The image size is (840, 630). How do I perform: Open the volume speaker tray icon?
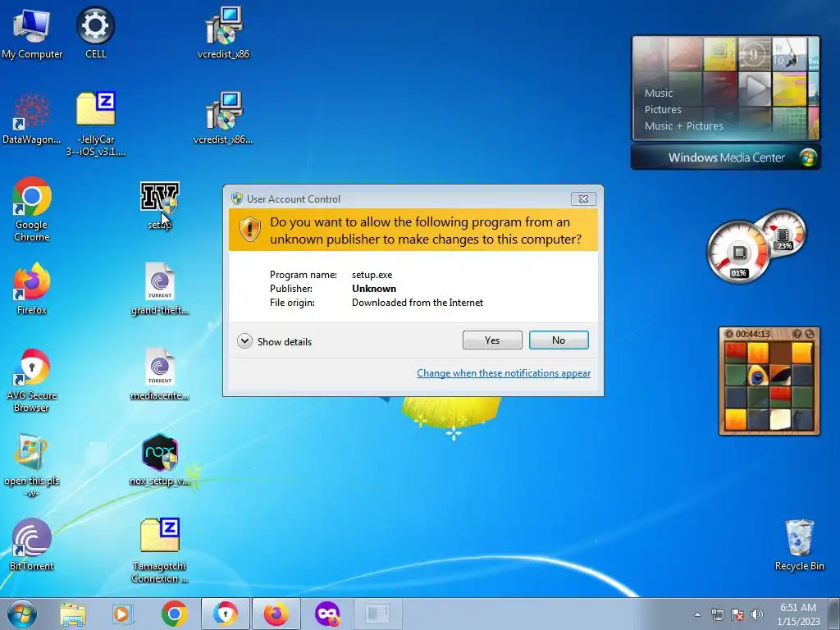(x=756, y=614)
